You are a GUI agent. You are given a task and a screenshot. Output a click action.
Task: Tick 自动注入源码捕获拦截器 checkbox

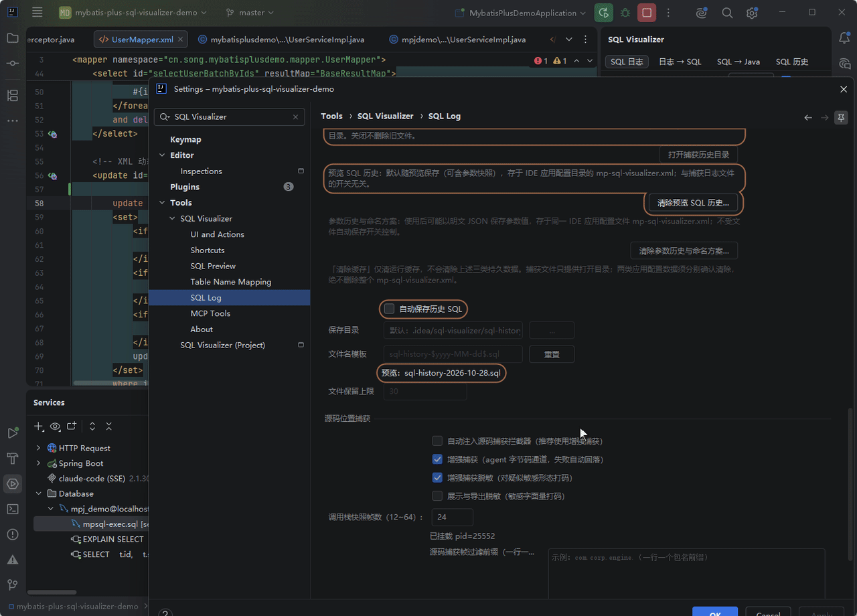(437, 441)
